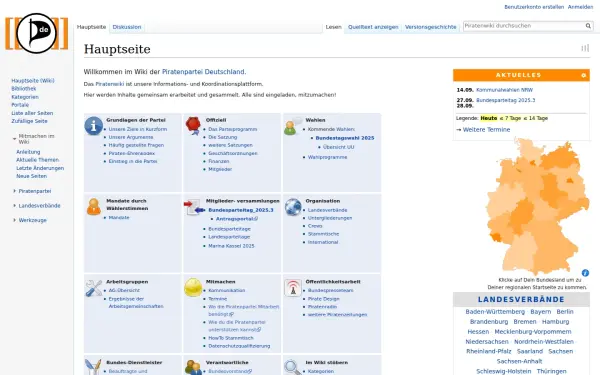Click the antenna icon beside Öffentlichkeitsarbeit
Image resolution: width=600 pixels, height=375 pixels.
tap(293, 288)
